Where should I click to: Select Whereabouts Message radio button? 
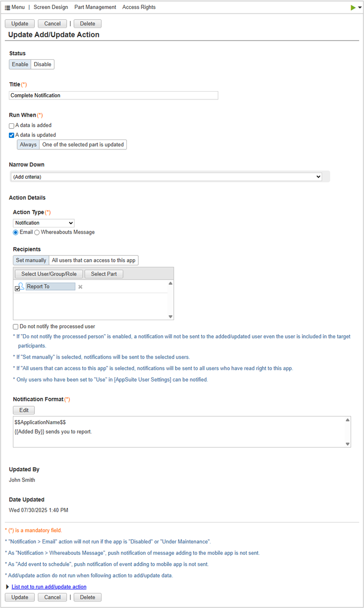(37, 232)
